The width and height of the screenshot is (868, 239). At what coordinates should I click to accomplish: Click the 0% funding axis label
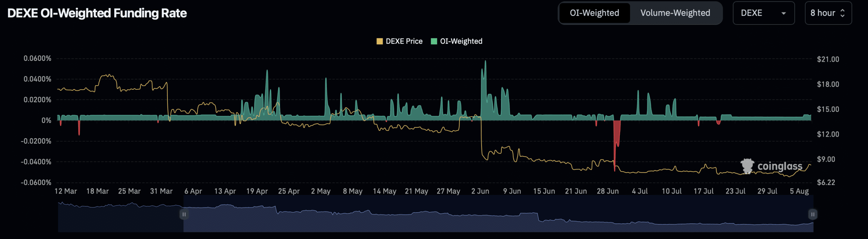pyautogui.click(x=46, y=121)
